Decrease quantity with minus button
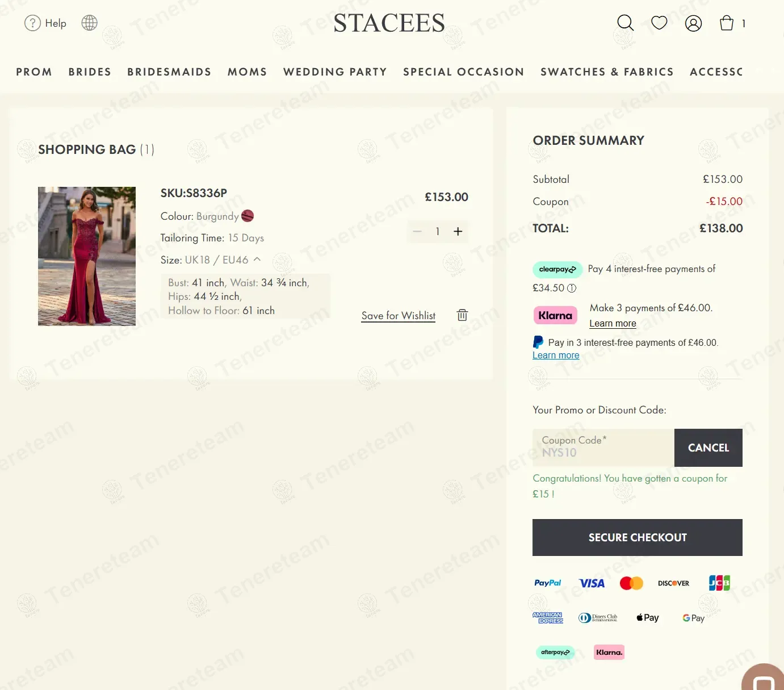Viewport: 784px width, 690px height. [417, 231]
